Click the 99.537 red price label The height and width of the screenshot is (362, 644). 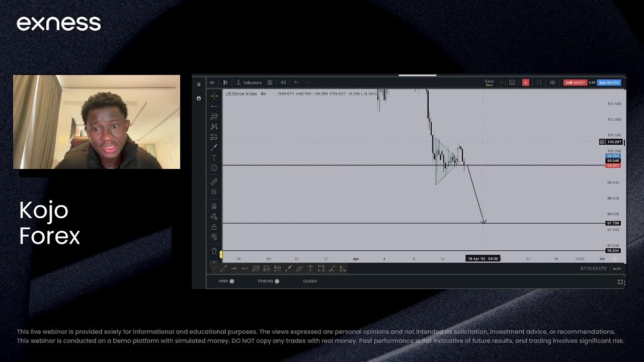click(613, 165)
